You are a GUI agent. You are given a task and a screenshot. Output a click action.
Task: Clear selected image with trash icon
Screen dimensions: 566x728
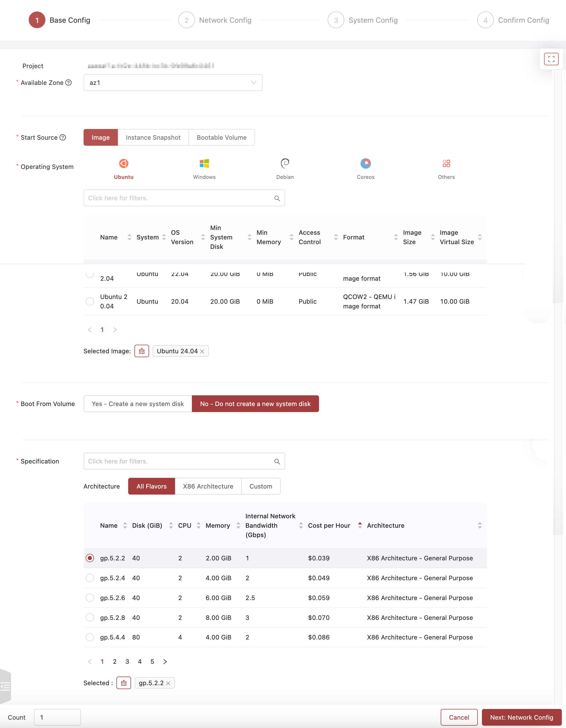tap(142, 351)
